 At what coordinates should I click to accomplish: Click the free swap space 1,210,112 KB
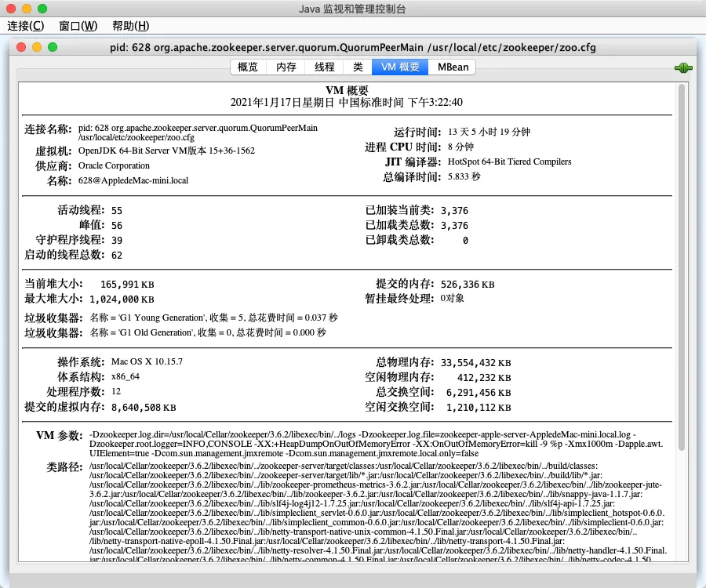pyautogui.click(x=479, y=407)
